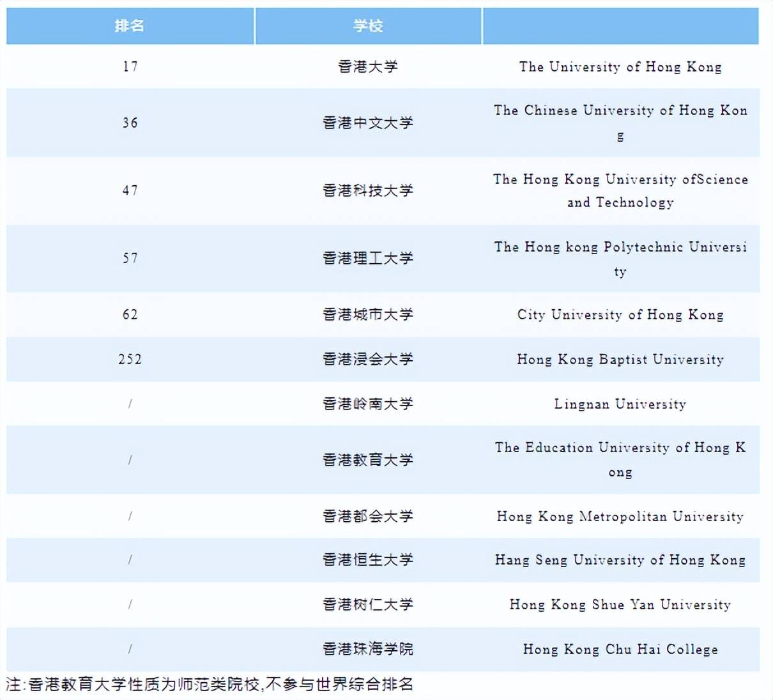Click the footnote about 香港教育大学
Viewport: 773px width, 700px height.
(210, 685)
